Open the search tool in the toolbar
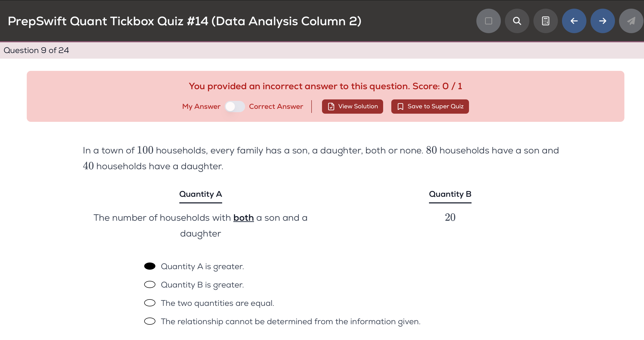 tap(517, 21)
